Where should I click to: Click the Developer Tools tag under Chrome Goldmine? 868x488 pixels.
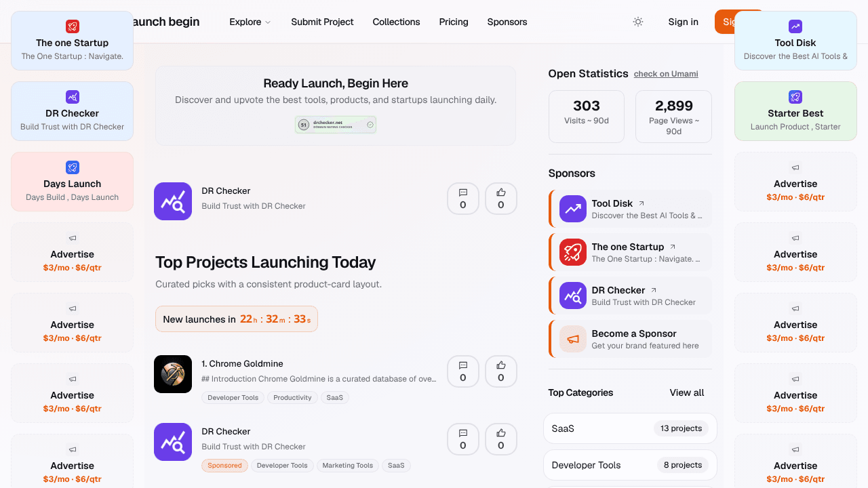pyautogui.click(x=233, y=398)
